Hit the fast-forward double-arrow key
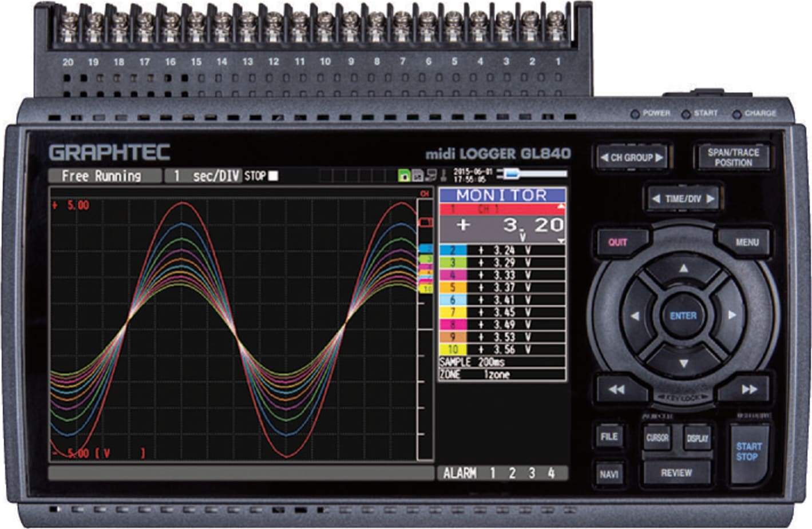812x529 pixels. (749, 389)
